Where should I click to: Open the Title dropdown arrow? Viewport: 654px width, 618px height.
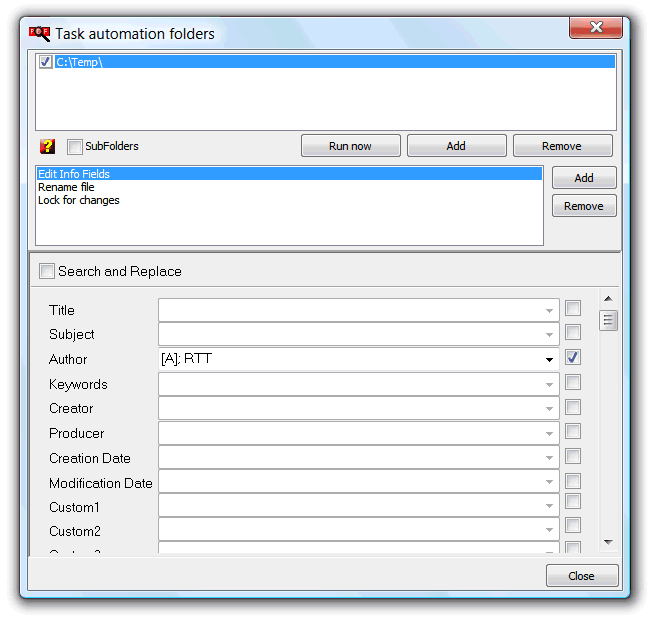[549, 311]
